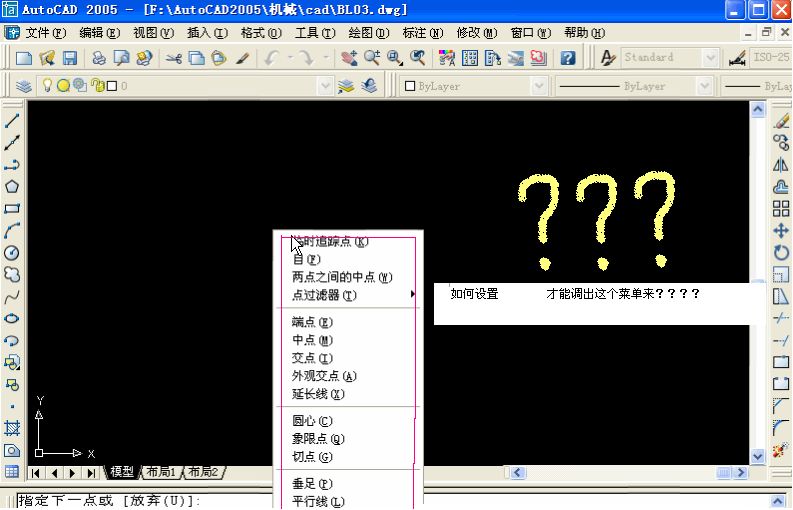
Task: Click the Cut scissors icon
Action: click(173, 58)
